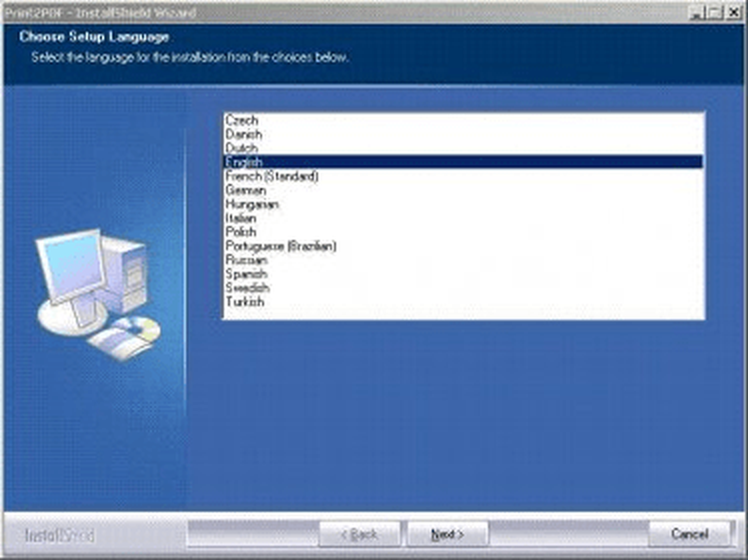Close the InstallShield Wizard window
Screen dimensions: 748x560
pyautogui.click(x=733, y=12)
